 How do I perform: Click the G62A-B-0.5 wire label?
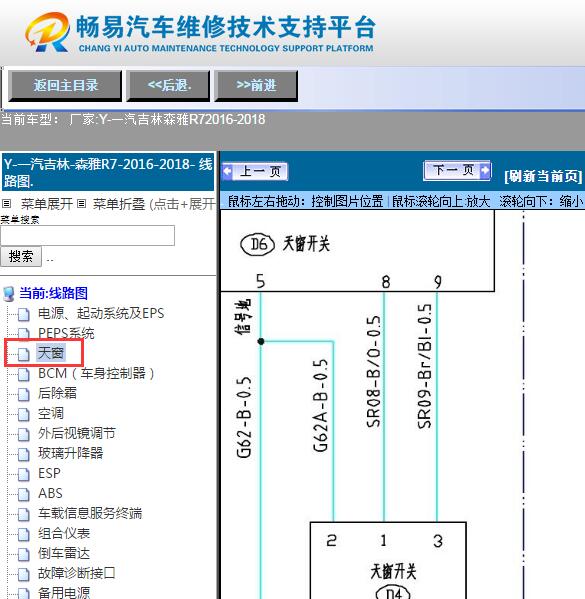click(320, 405)
